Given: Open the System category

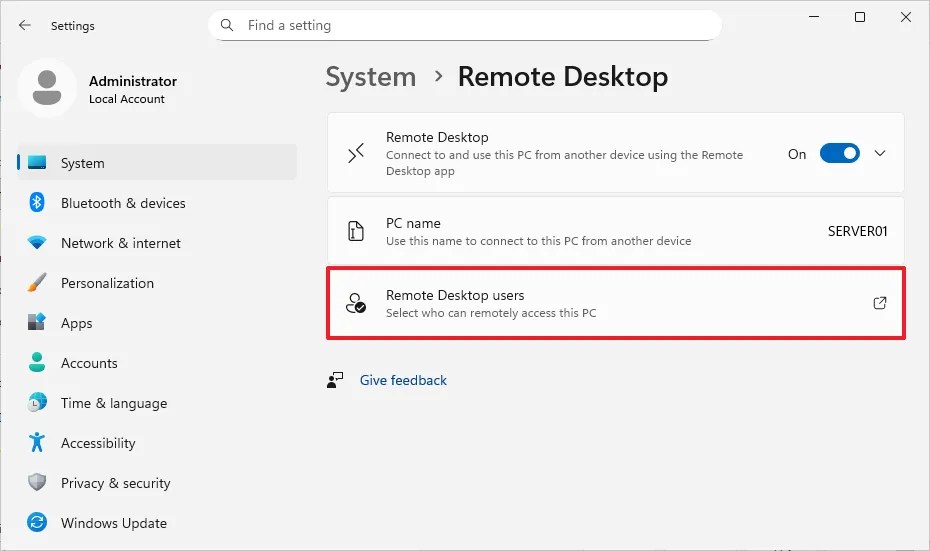Looking at the screenshot, I should [157, 163].
